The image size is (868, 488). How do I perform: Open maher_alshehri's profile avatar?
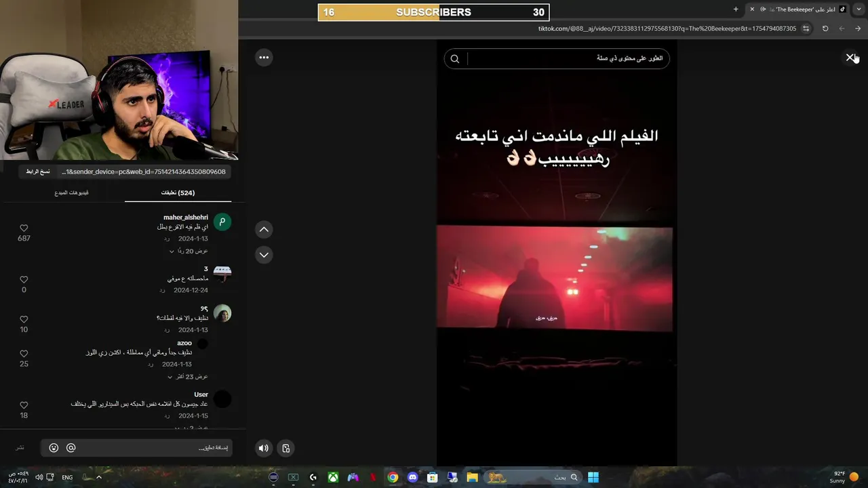click(222, 222)
